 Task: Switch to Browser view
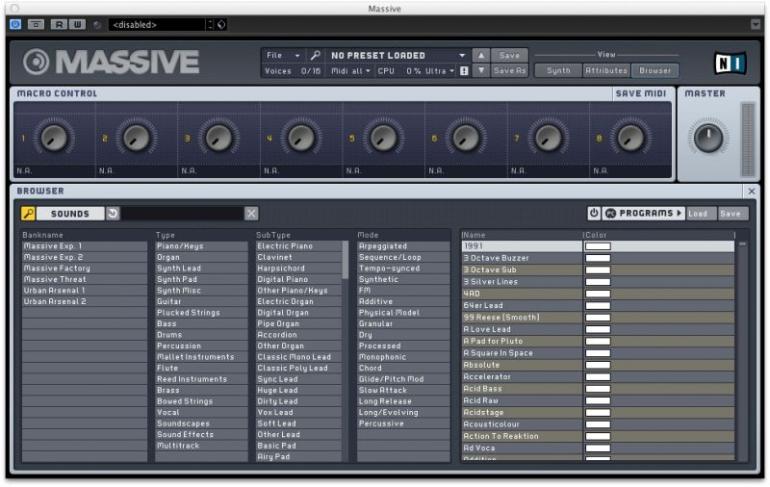pos(655,71)
